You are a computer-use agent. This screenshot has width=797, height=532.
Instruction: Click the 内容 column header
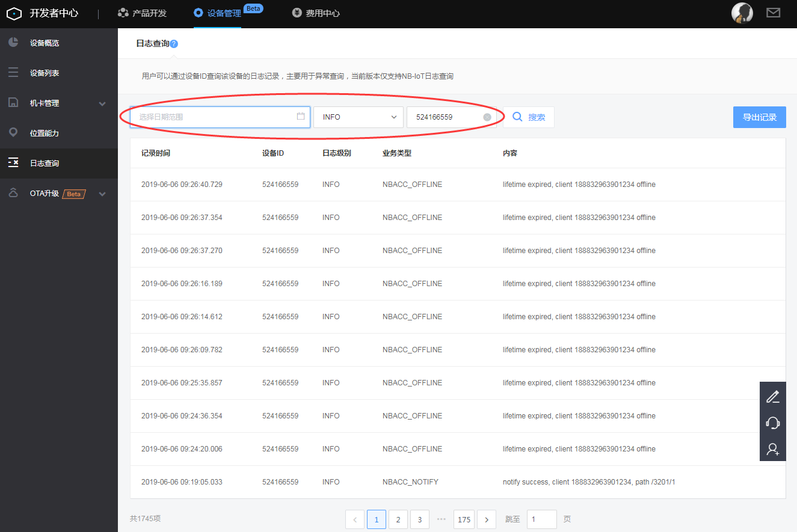(x=510, y=153)
